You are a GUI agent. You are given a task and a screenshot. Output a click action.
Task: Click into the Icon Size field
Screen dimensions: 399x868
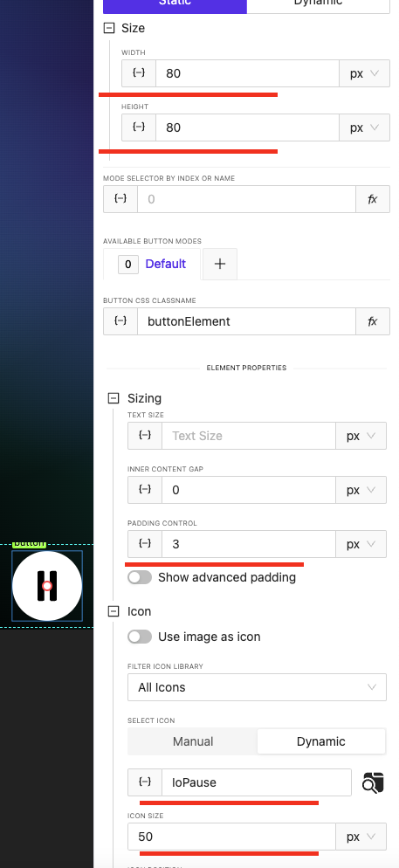(231, 837)
